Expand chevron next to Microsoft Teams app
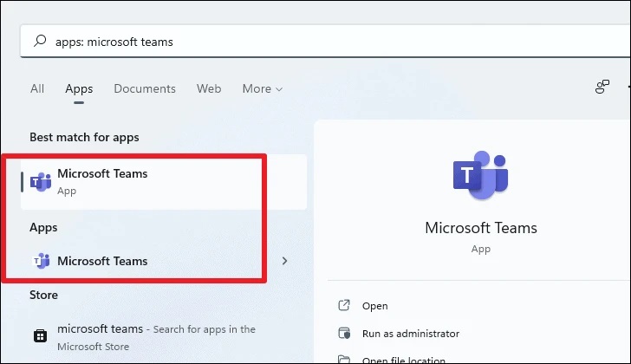 pos(284,261)
